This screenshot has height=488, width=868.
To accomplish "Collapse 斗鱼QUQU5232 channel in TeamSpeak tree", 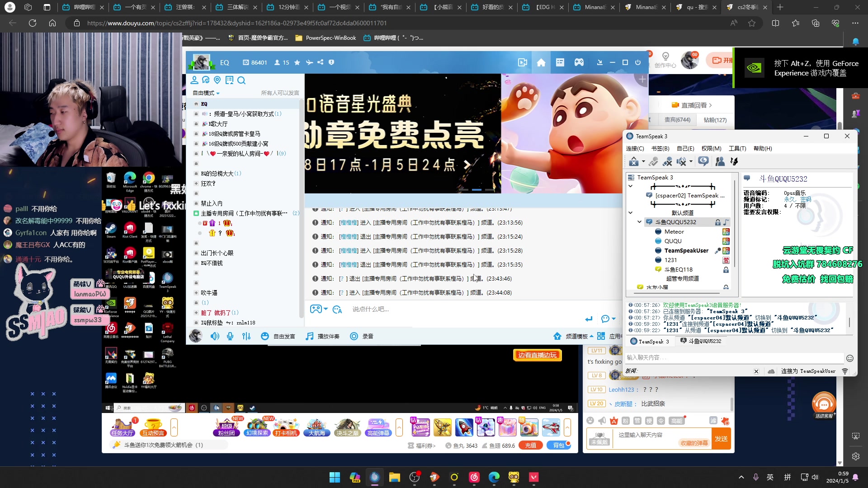I will [639, 222].
